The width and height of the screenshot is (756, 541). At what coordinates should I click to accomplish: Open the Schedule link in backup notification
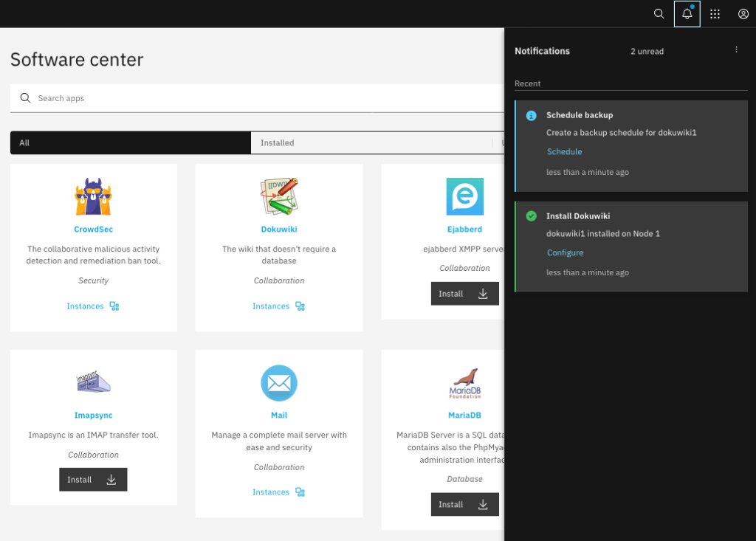pos(564,151)
